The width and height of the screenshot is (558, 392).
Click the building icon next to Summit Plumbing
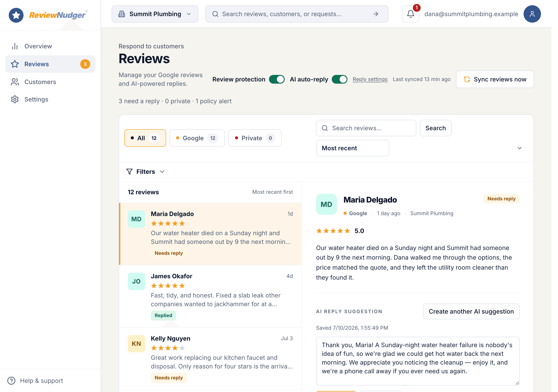point(123,14)
